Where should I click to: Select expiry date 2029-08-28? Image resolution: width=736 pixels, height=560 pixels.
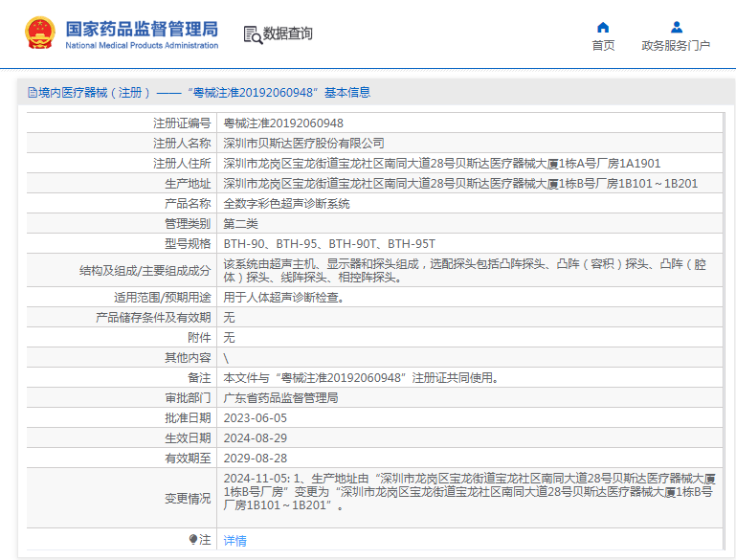pos(255,459)
